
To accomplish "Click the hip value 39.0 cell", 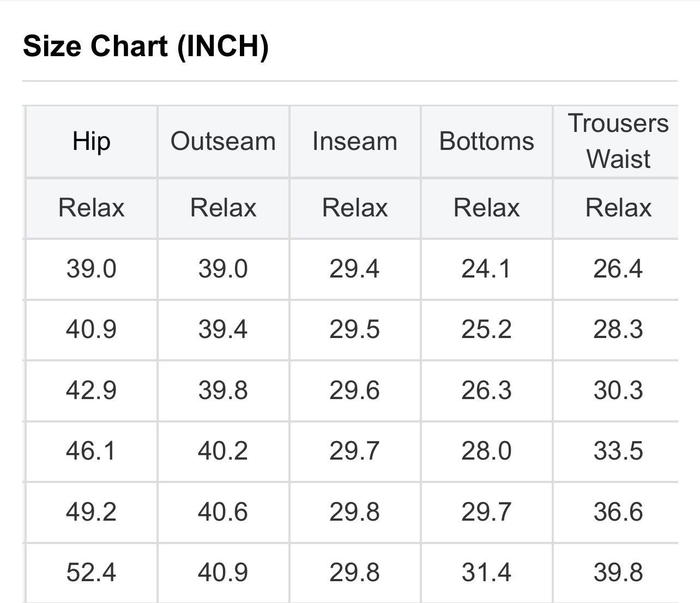I will [92, 269].
